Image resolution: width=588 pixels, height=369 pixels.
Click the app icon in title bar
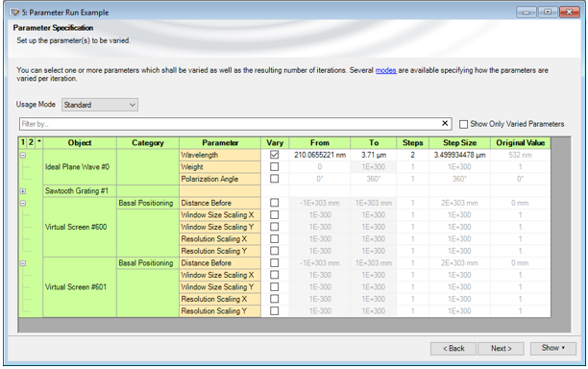coord(14,12)
